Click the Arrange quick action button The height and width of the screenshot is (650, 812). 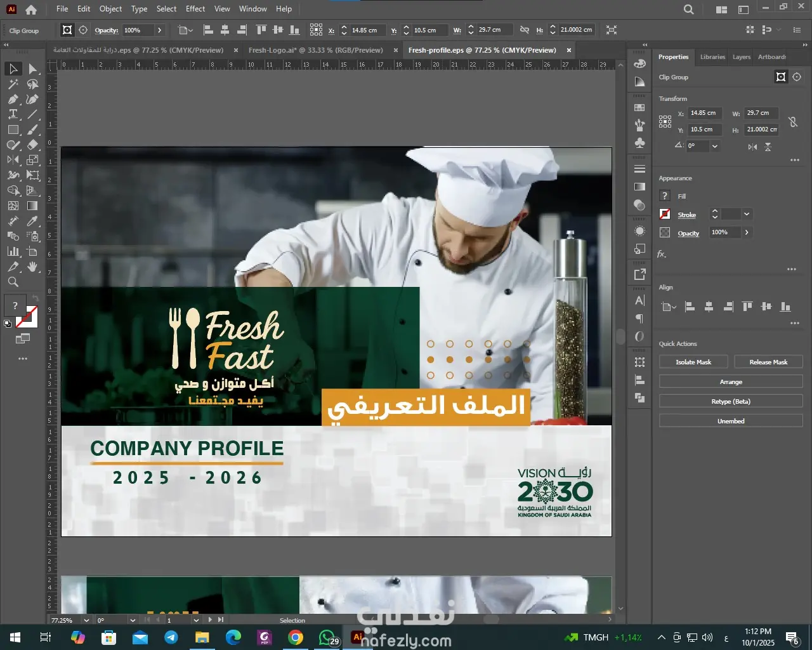(x=731, y=382)
